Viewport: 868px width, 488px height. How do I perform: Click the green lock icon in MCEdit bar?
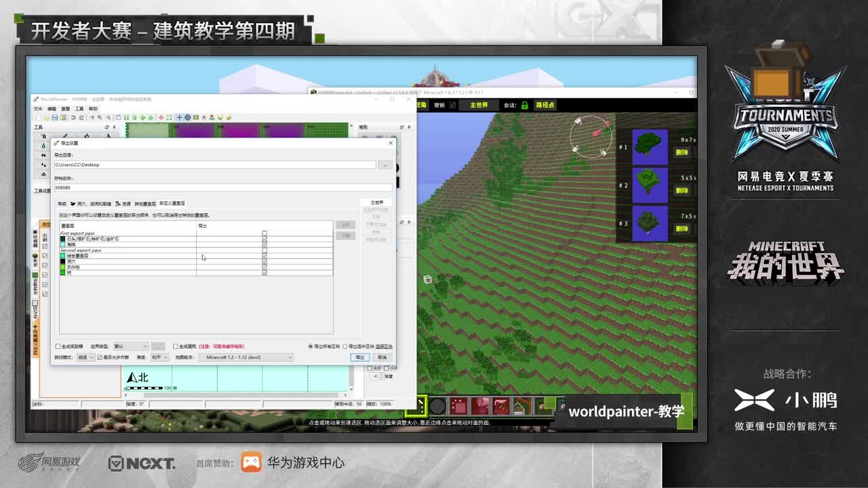pos(524,105)
